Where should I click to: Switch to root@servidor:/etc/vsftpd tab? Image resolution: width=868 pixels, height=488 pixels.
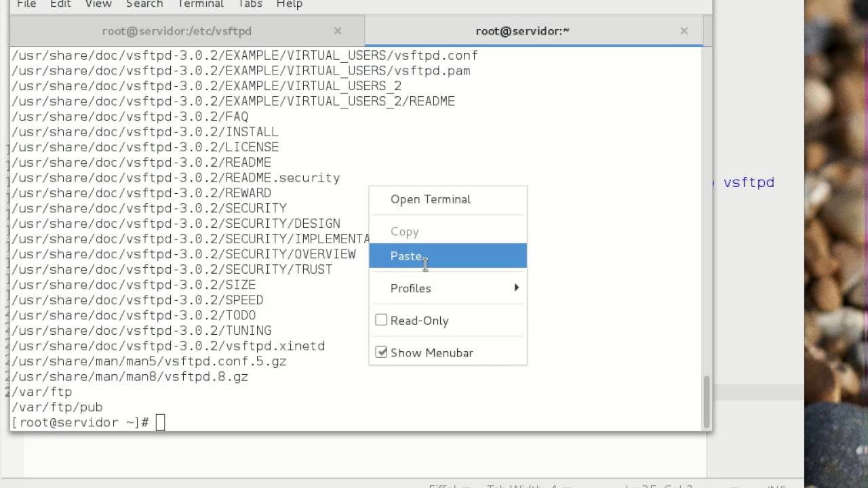pos(177,31)
